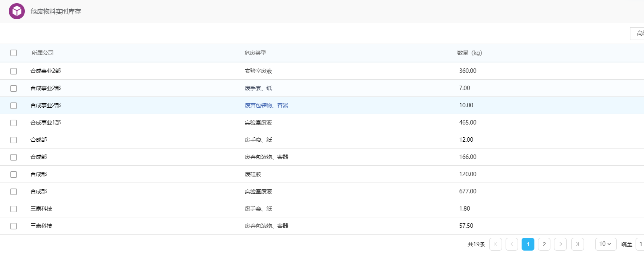The width and height of the screenshot is (644, 265).
Task: Click the previous page chevron icon
Action: (x=512, y=244)
